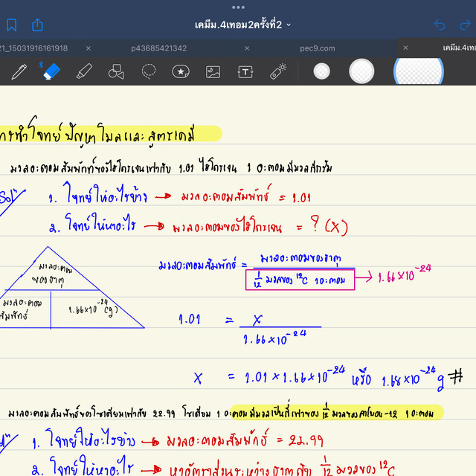The width and height of the screenshot is (476, 476).
Task: Activate the Laser pointer tool
Action: tap(278, 71)
